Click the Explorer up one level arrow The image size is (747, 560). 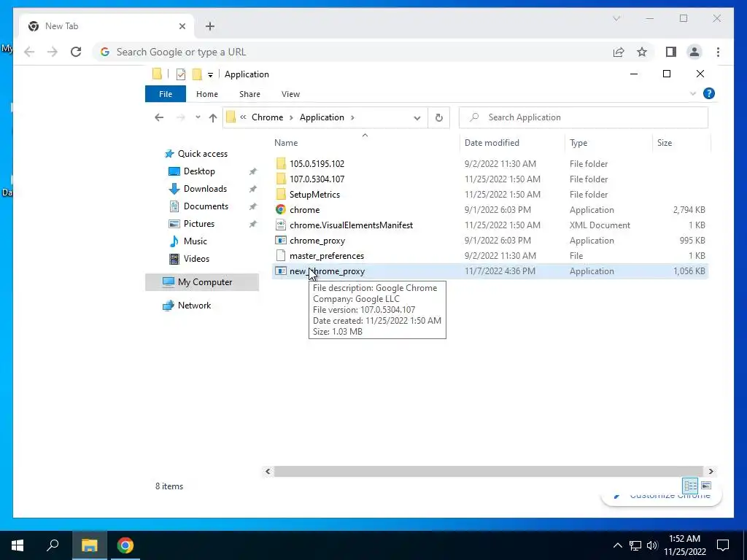212,117
